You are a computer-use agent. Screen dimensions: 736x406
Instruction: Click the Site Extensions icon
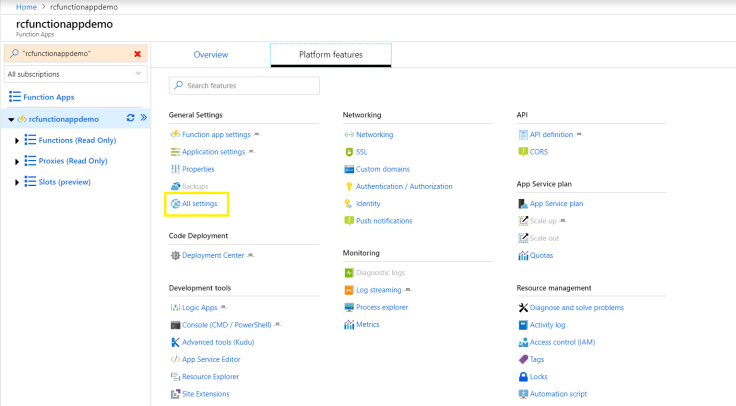coord(175,394)
